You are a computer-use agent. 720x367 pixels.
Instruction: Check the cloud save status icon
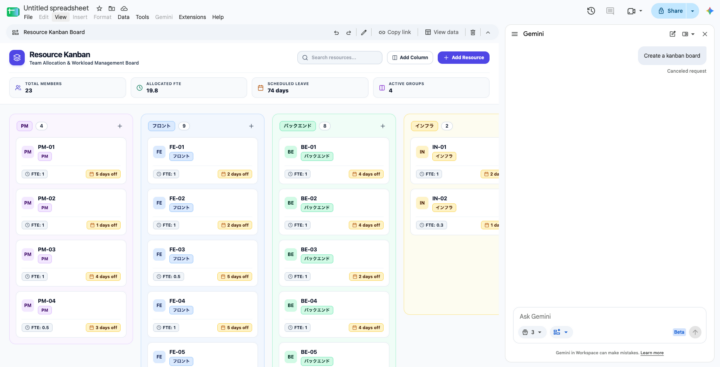click(124, 8)
